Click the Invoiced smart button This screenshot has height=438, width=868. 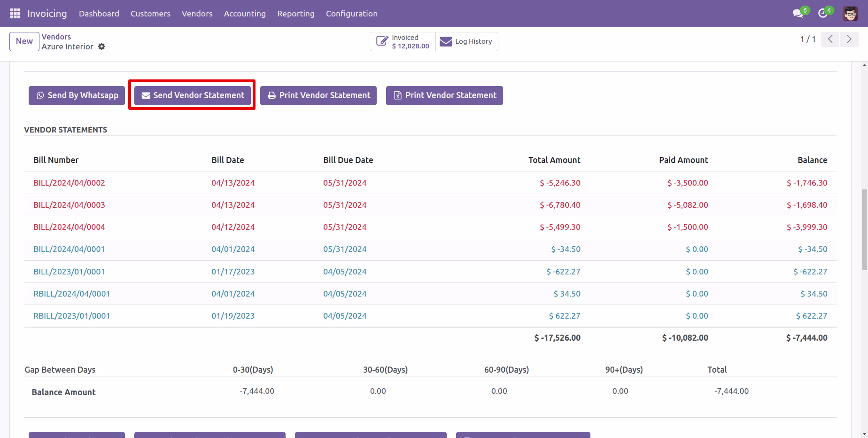coord(403,41)
